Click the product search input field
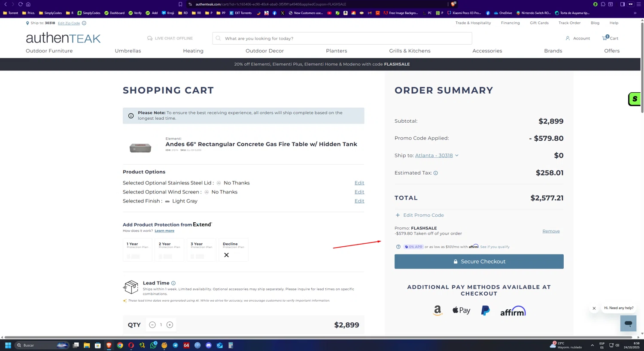This screenshot has height=351, width=644. [x=342, y=38]
